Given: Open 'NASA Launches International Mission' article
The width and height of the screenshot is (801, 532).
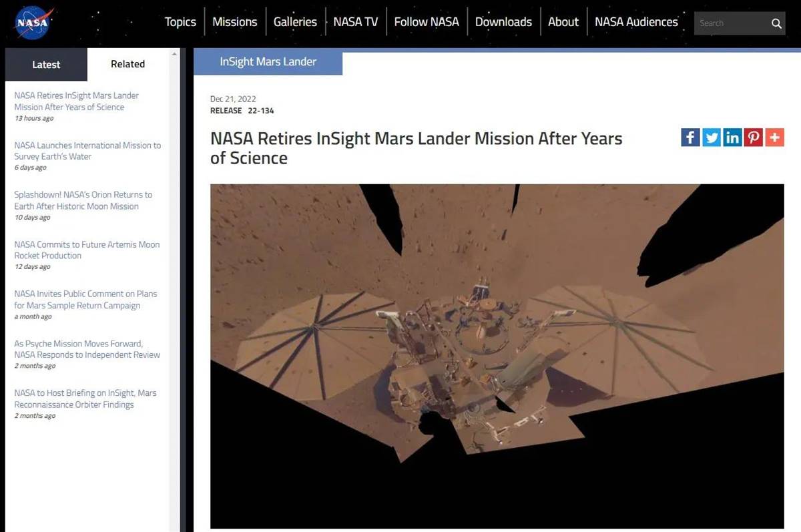Looking at the screenshot, I should [87, 151].
